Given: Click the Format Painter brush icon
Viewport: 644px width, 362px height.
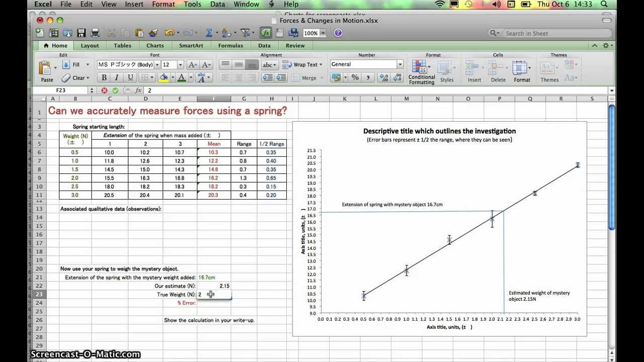Looking at the screenshot, I should [153, 33].
